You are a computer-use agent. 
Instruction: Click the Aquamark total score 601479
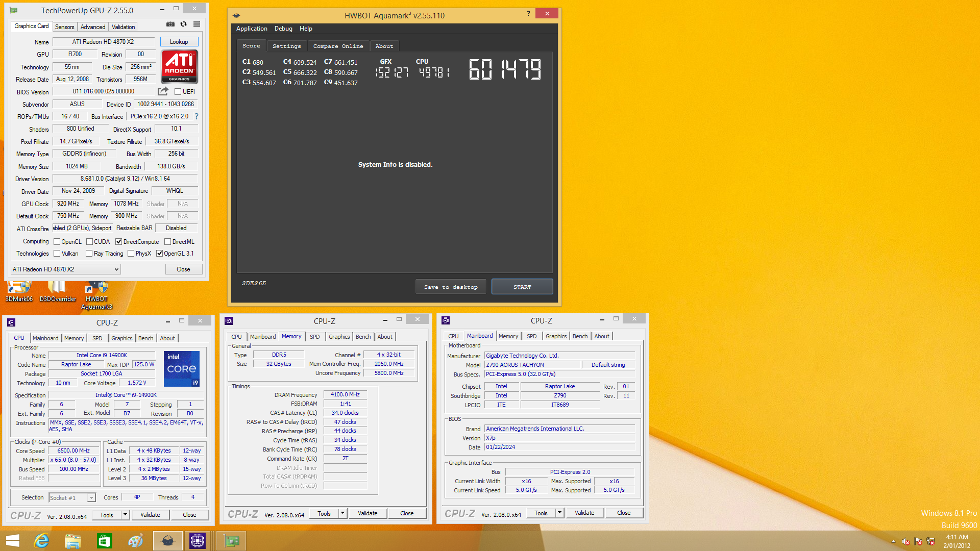click(505, 69)
